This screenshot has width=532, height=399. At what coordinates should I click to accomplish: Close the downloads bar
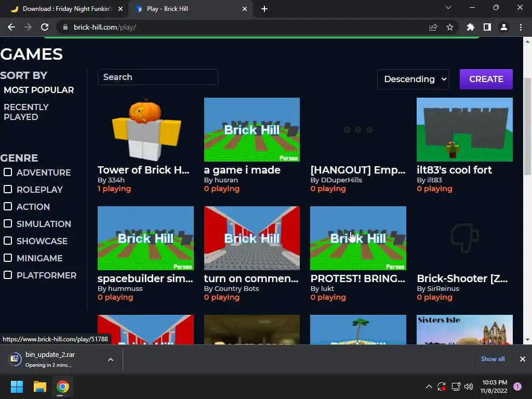point(523,359)
